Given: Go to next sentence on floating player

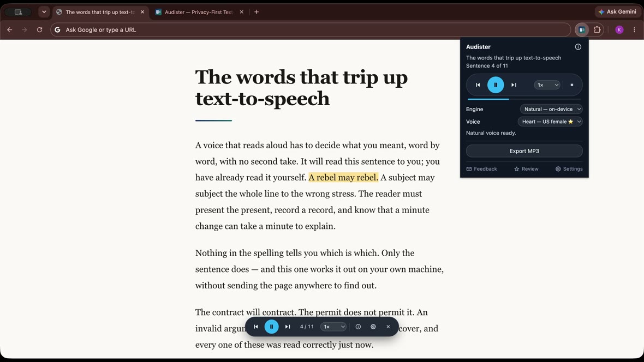Looking at the screenshot, I should (288, 327).
